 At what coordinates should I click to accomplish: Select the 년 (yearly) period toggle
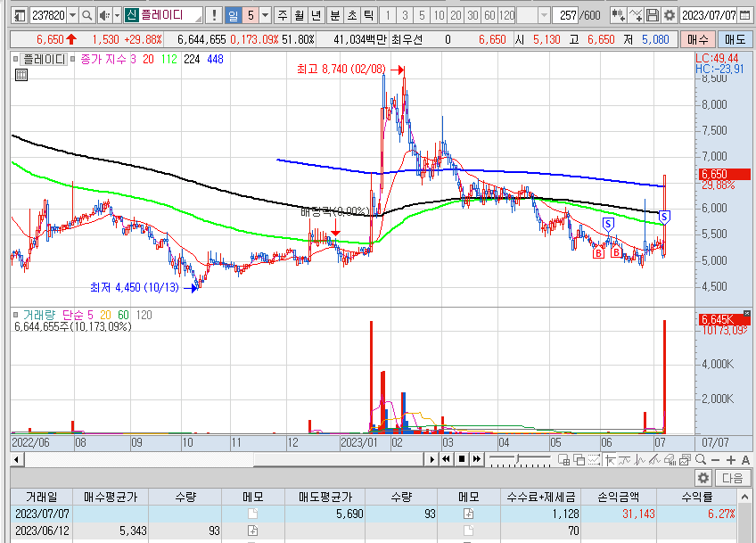coord(316,15)
